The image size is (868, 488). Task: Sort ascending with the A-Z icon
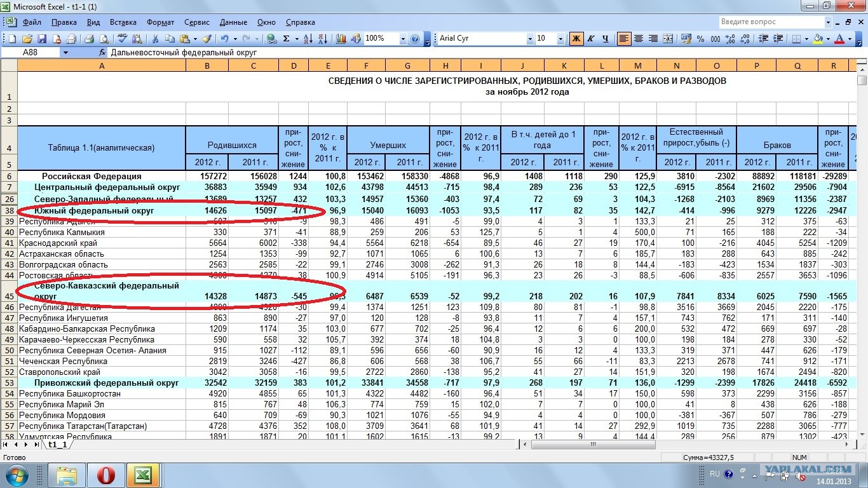(308, 39)
